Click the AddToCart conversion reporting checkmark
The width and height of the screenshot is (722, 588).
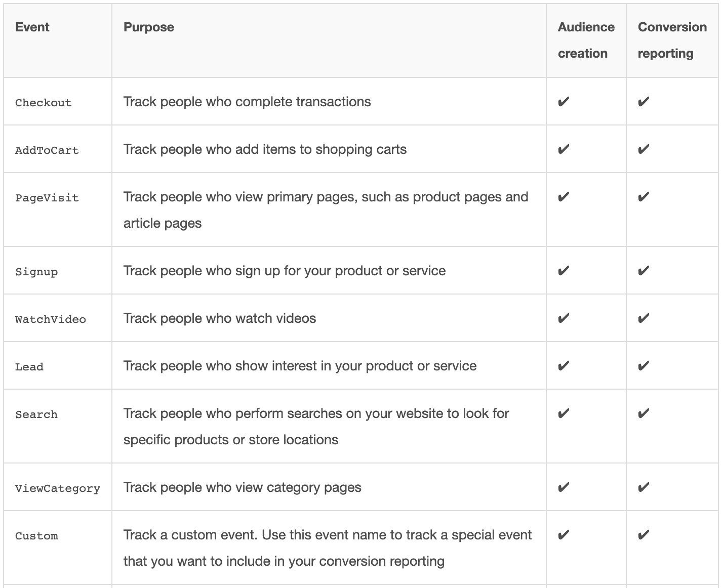point(643,150)
